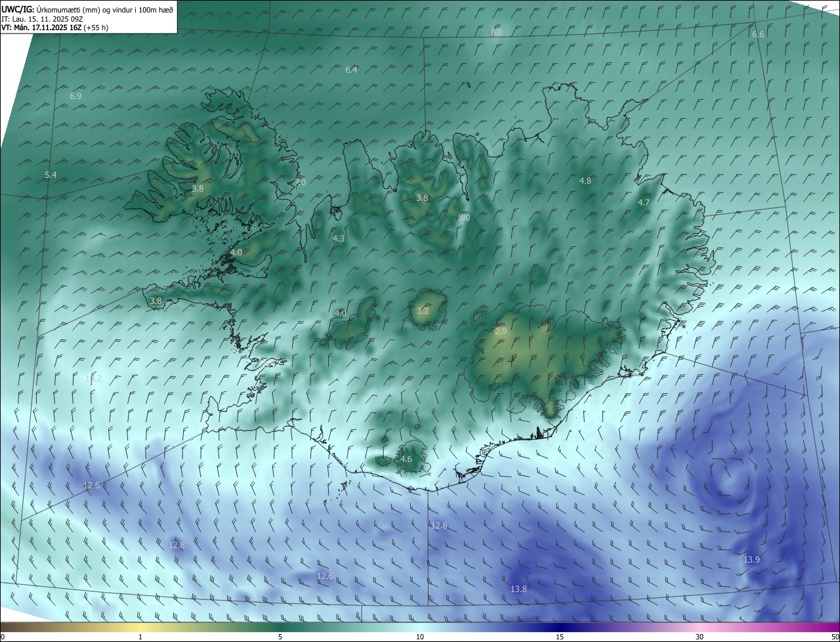Screen dimensions: 840x642
Task: Click the valid time "VT: Mán. 17.11.2025 16Z"
Action: [x=41, y=28]
